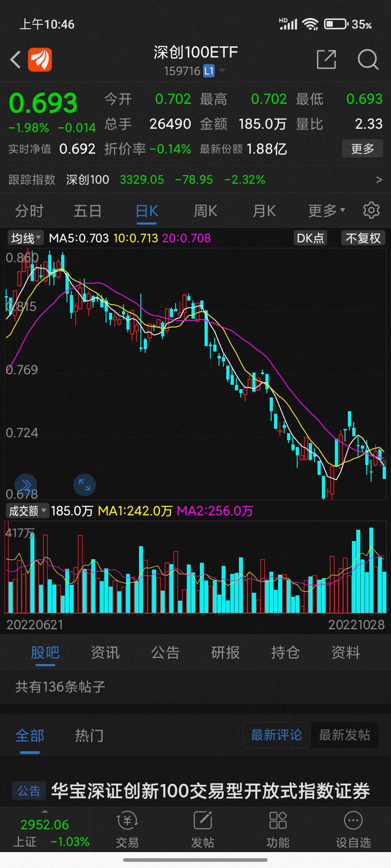Tap the 最新份额 1.88亿 value
The image size is (391, 868).
pos(266,149)
